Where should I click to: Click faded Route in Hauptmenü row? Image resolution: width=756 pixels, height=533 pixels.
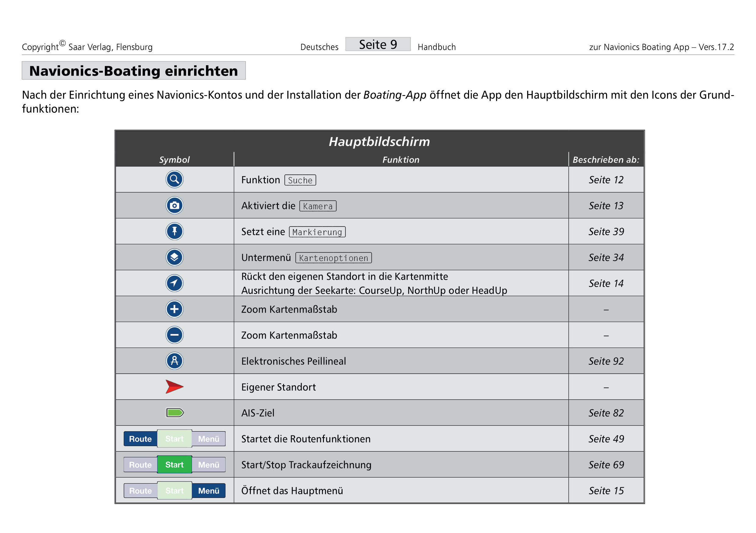(x=140, y=491)
